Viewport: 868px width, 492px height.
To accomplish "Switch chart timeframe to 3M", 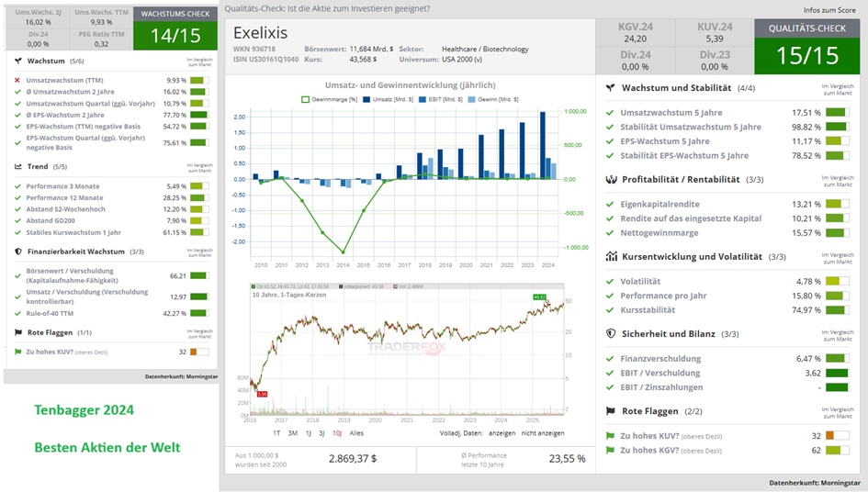I will coord(292,432).
